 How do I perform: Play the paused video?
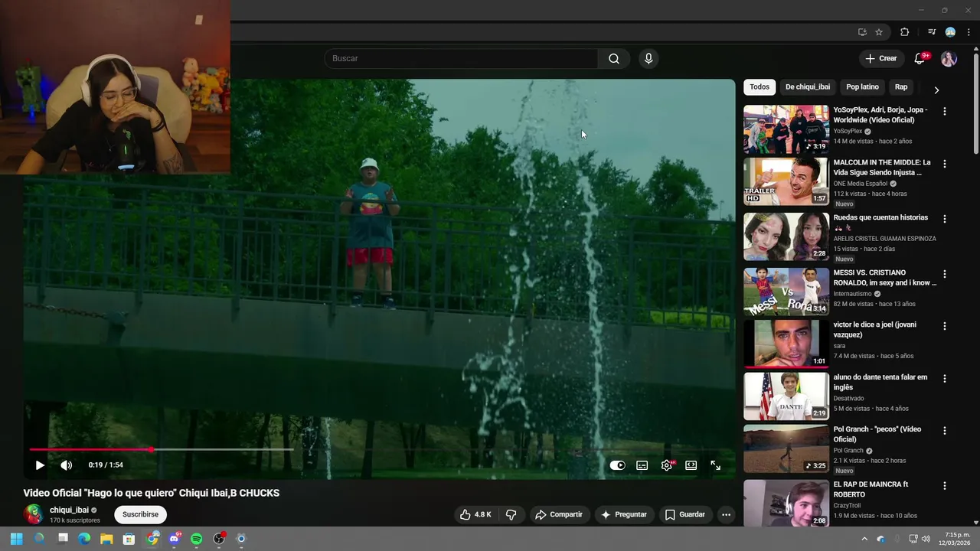coord(40,465)
